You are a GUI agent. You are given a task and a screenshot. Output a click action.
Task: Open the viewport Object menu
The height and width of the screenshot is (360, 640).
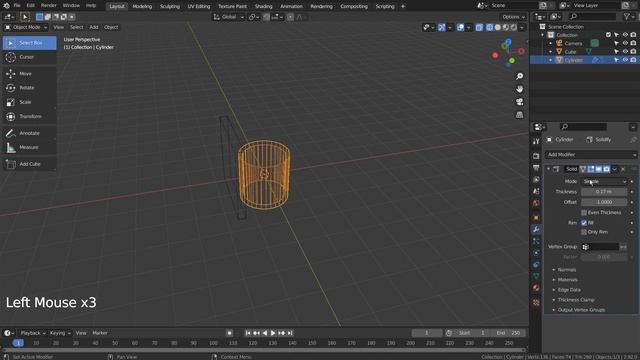click(x=111, y=27)
